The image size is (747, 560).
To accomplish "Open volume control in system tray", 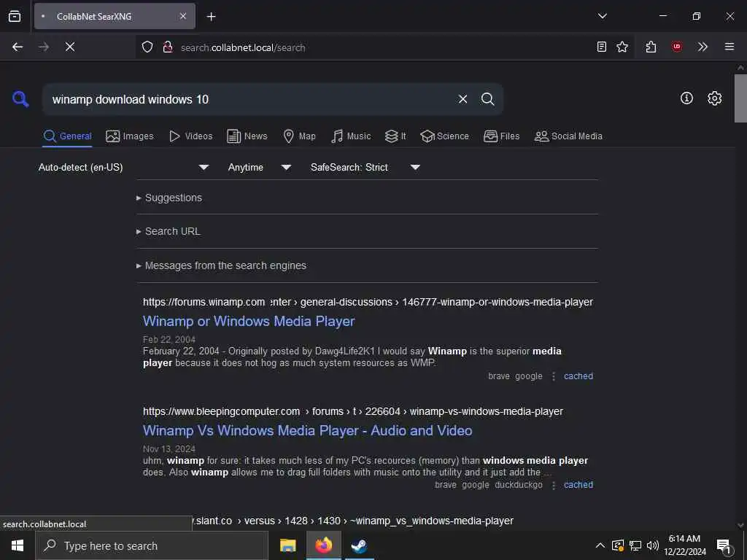I will pyautogui.click(x=652, y=545).
